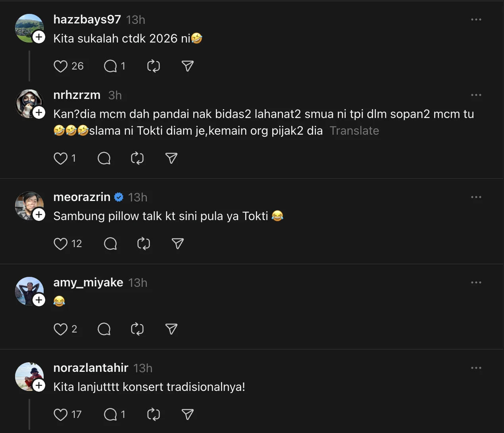Open the three-dot menu for amy_miyake's comment
The image size is (504, 433).
(476, 282)
